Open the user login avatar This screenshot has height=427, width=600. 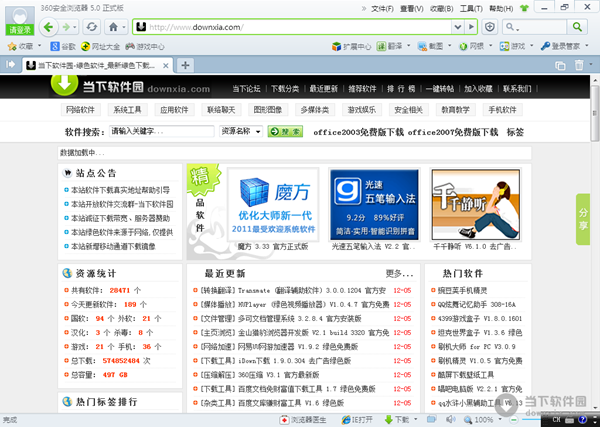20,20
